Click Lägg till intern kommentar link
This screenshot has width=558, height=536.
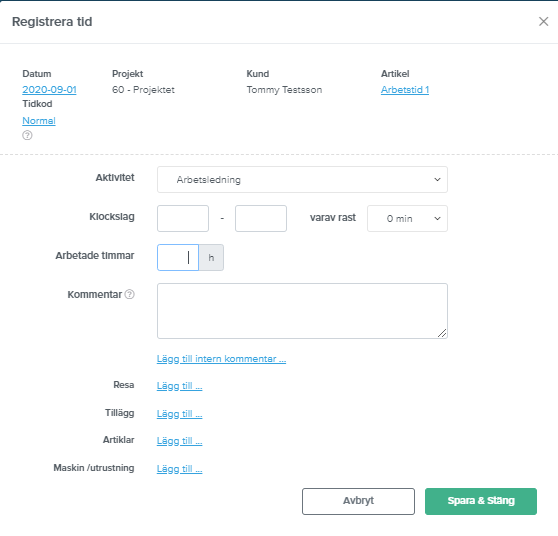pos(221,359)
